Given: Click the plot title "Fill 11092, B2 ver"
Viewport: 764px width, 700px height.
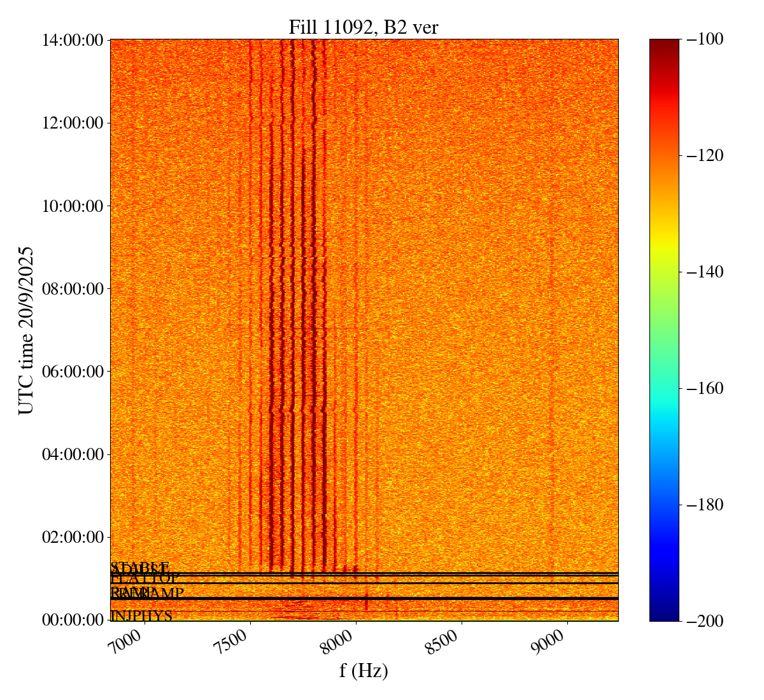Looking at the screenshot, I should [x=364, y=27].
